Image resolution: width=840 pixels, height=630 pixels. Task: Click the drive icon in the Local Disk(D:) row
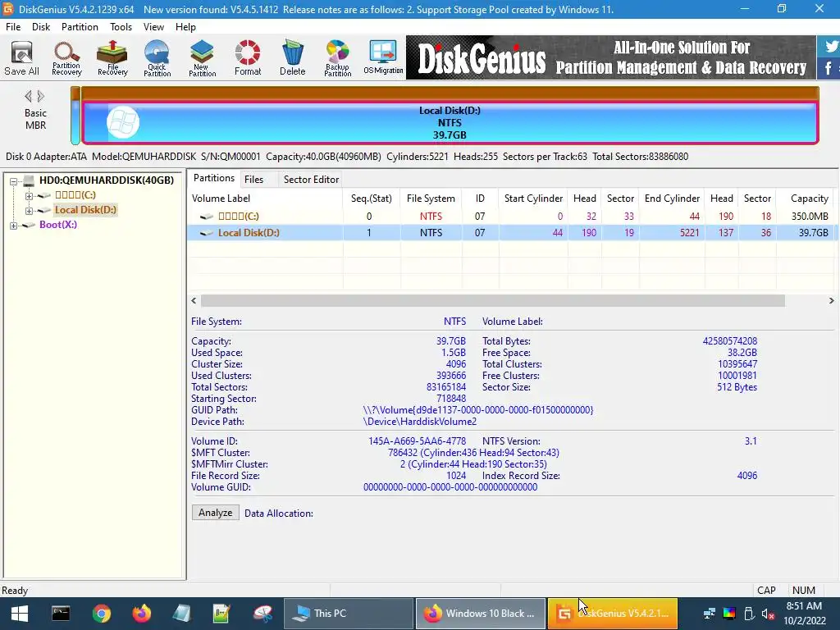pos(206,233)
